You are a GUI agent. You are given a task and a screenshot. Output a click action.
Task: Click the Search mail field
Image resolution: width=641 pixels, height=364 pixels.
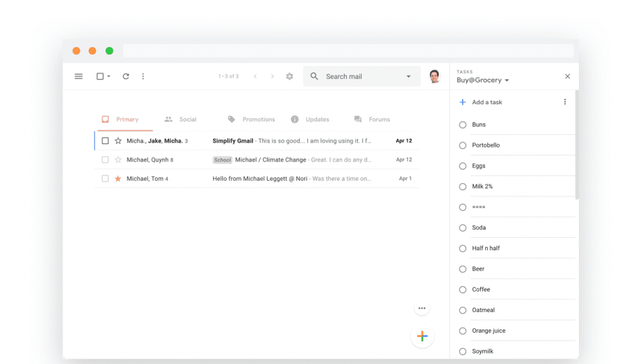pos(362,77)
